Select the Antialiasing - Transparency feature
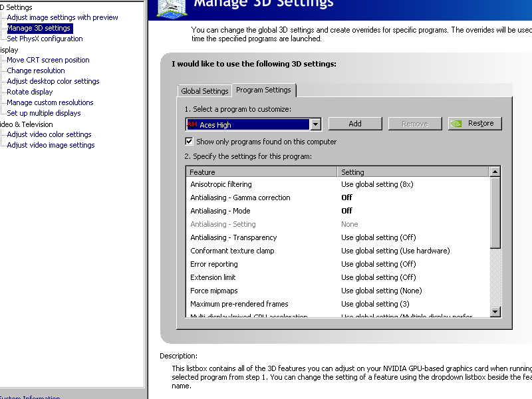 233,237
